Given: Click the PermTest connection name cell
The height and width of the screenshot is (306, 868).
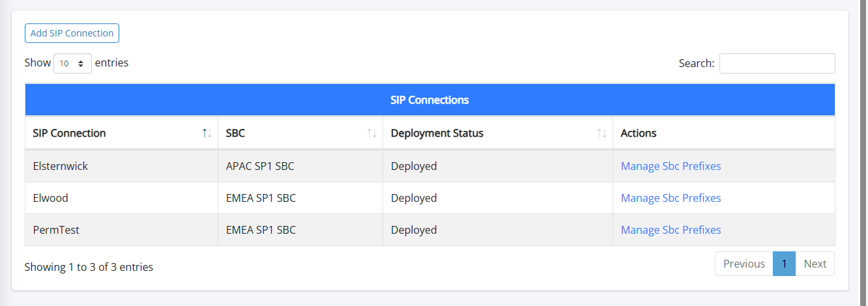Looking at the screenshot, I should click(x=56, y=230).
